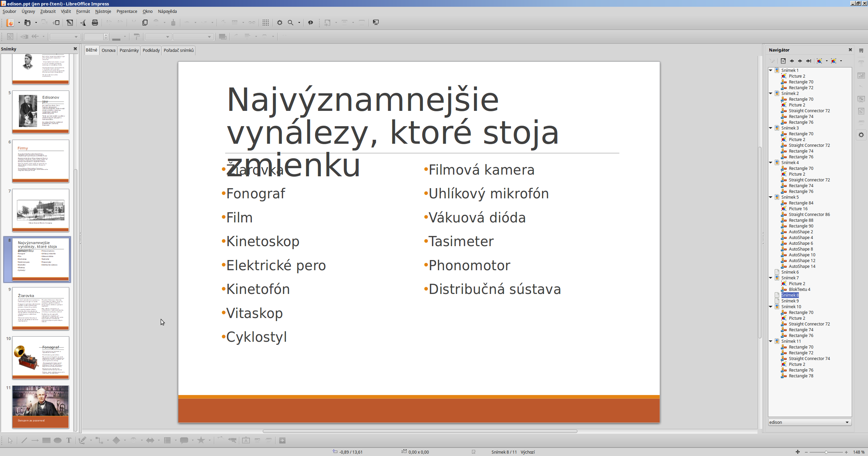Image resolution: width=868 pixels, height=456 pixels.
Task: Select the Ellipse drawing tool
Action: [x=58, y=440]
